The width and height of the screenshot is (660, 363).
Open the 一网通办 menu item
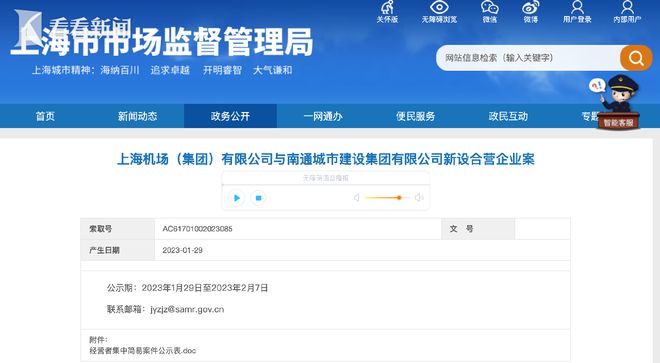323,116
